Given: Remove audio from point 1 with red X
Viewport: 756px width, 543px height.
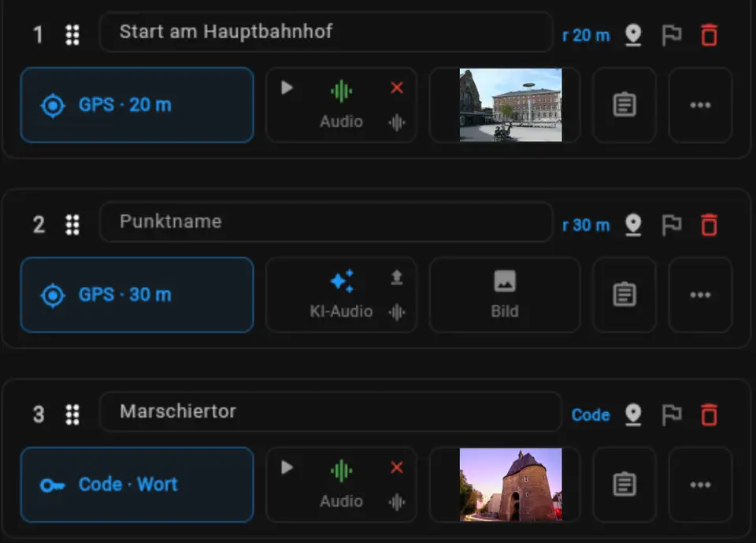Looking at the screenshot, I should pos(397,87).
